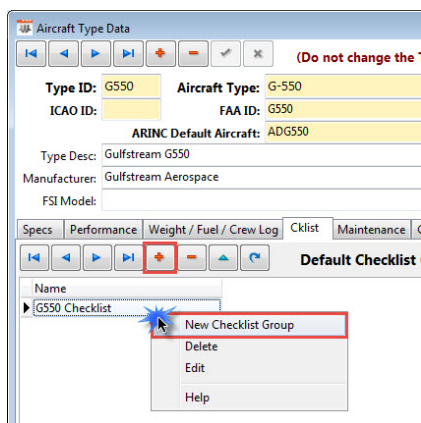Add a new checklist with plus button
The height and width of the screenshot is (423, 421).
(x=160, y=258)
